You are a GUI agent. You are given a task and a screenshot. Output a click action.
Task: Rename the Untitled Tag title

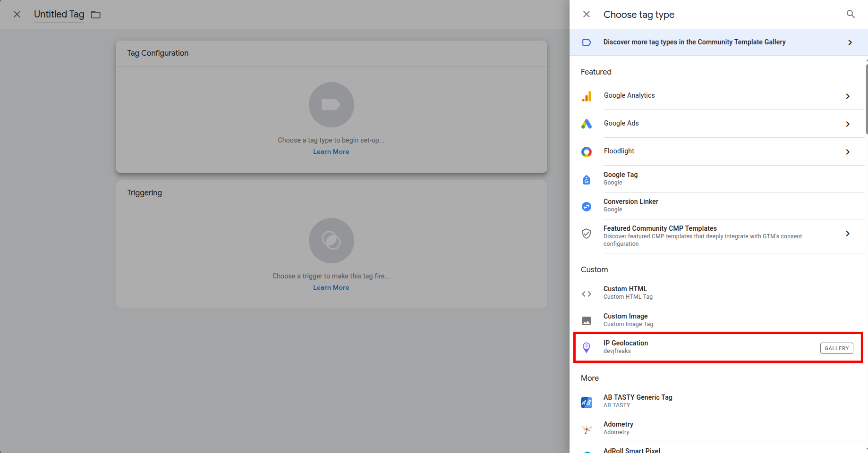click(x=59, y=14)
